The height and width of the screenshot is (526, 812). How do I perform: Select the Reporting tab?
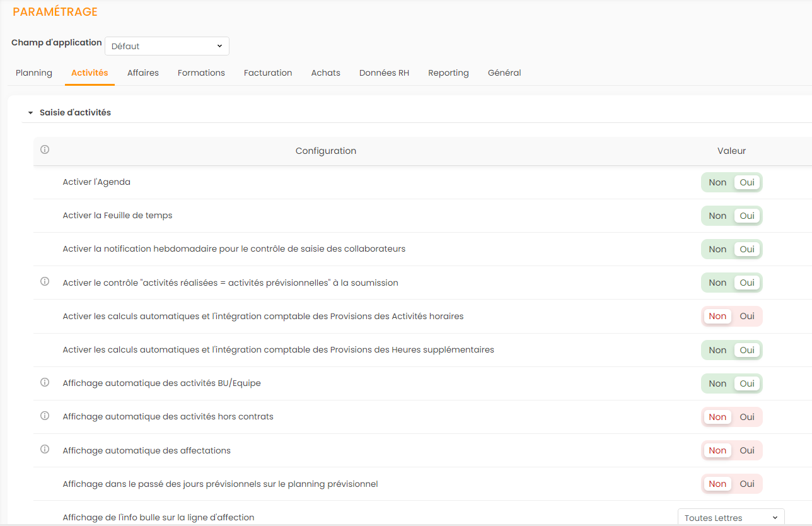[448, 73]
